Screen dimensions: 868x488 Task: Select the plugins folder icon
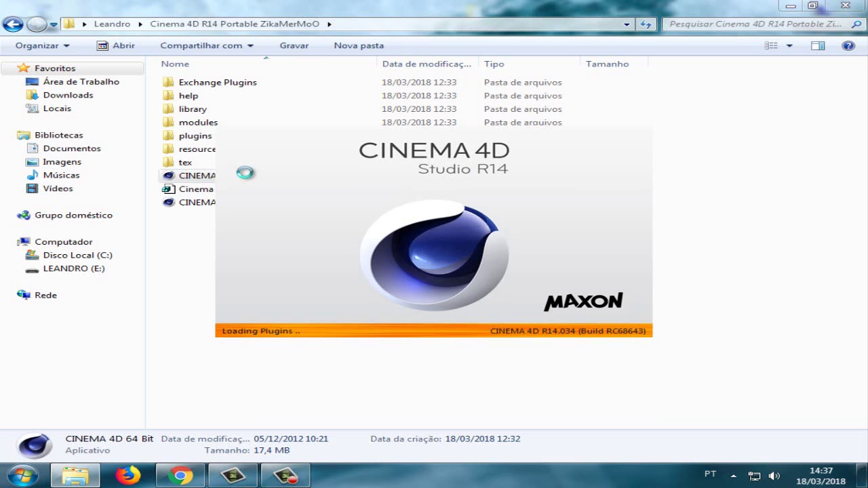coord(168,136)
